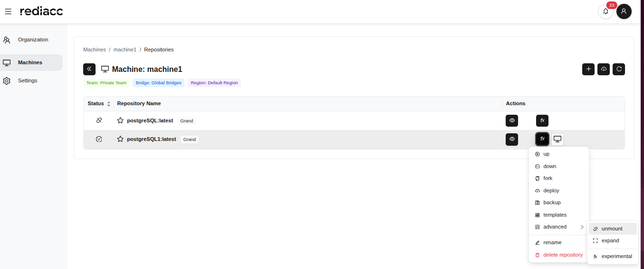The width and height of the screenshot is (644, 269).
Task: Star the postgreSQL:latest repository
Action: click(120, 120)
